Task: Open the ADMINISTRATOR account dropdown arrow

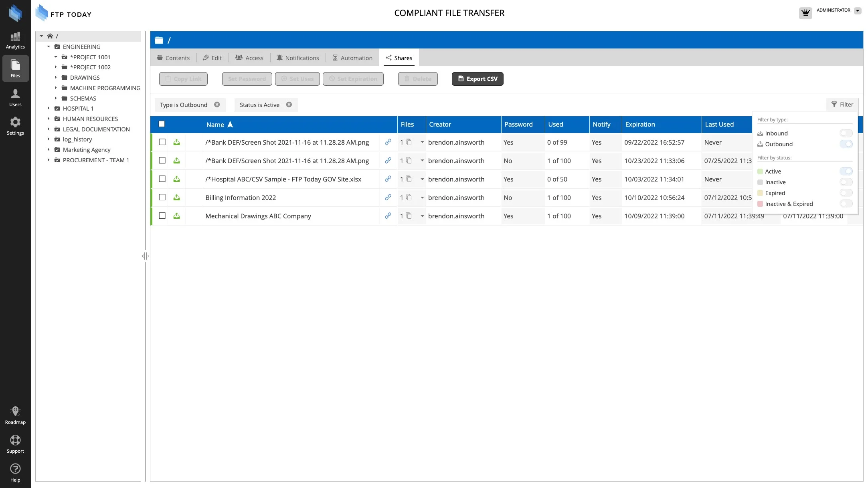Action: (857, 11)
